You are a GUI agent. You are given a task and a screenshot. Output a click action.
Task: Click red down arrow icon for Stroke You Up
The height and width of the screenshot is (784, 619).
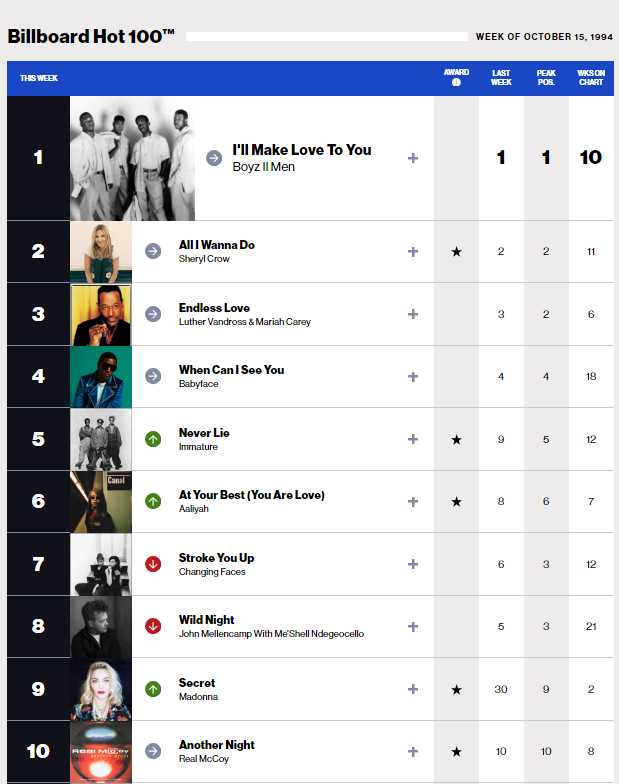point(153,564)
